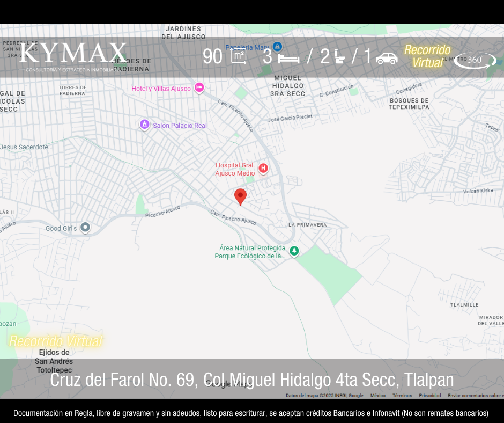Open the Privacidad link

coord(430,395)
